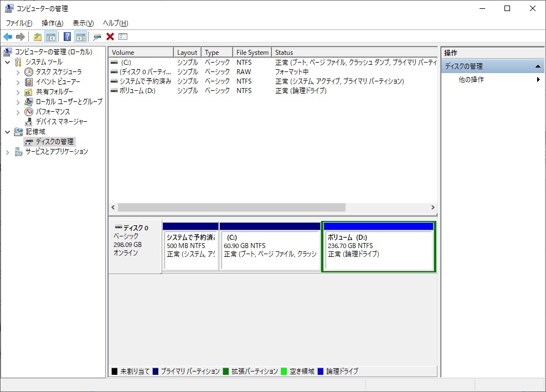Click the Local Users and Groups icon
Image resolution: width=546 pixels, height=392 pixels.
29,102
